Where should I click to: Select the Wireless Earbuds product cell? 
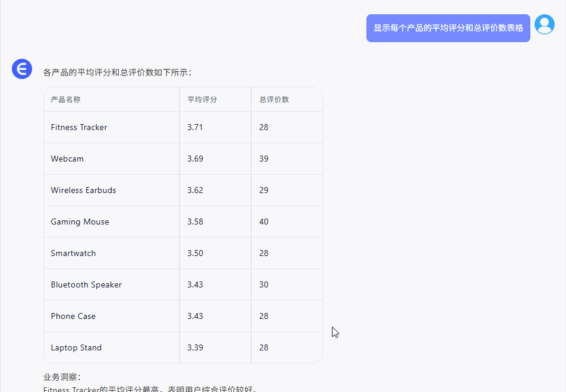pos(112,190)
